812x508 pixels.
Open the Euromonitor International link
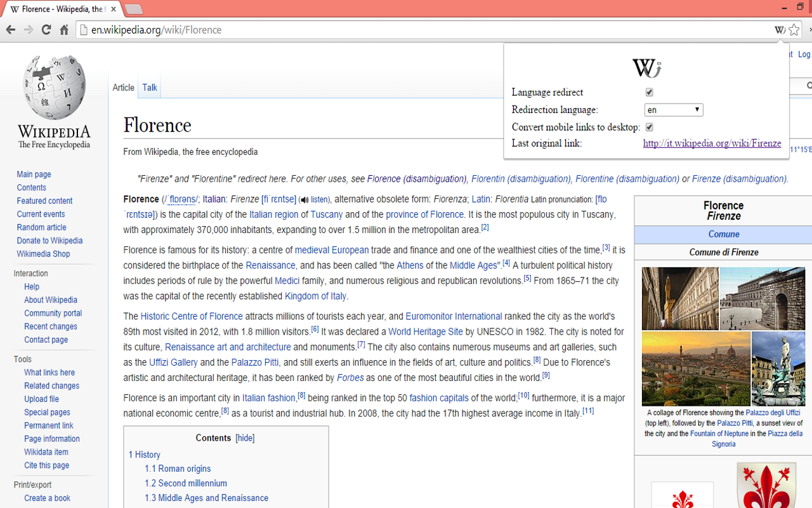click(454, 316)
